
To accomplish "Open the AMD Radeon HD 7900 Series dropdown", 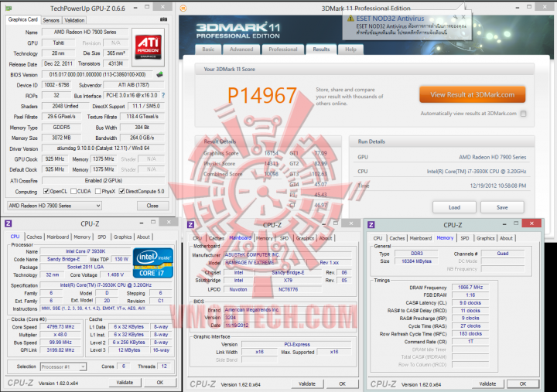I will (x=54, y=206).
